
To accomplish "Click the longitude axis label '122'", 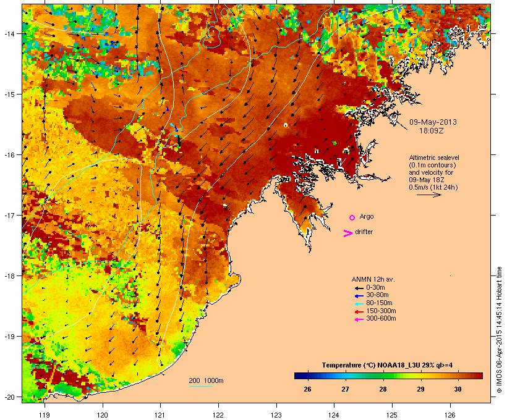I will click(x=218, y=415).
